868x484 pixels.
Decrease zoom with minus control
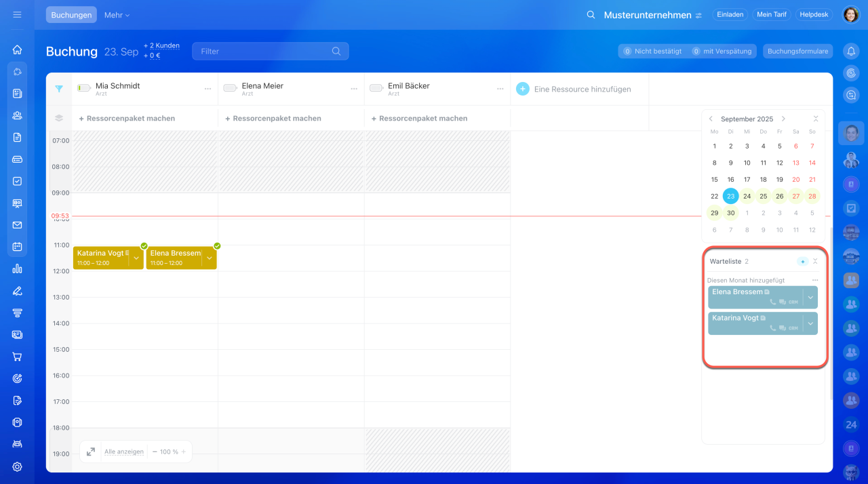[155, 451]
